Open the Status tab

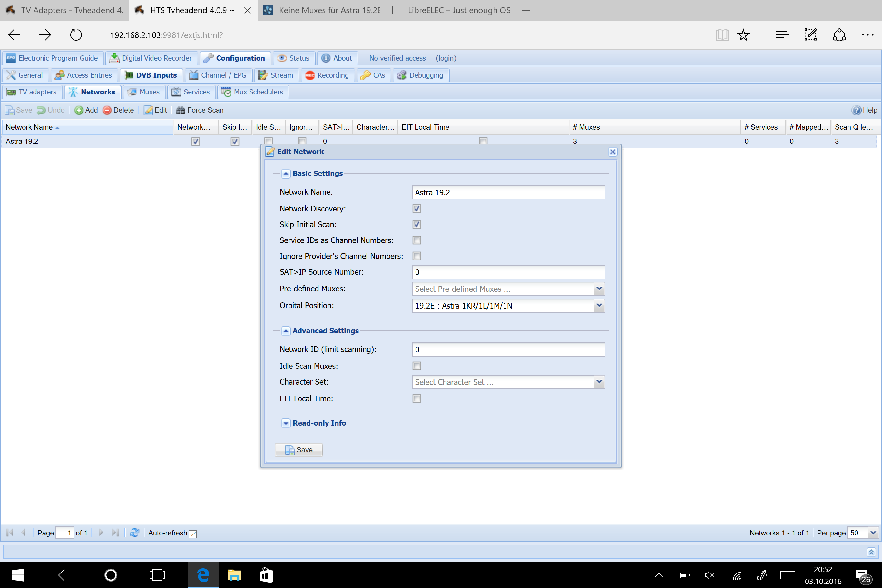[x=293, y=58]
